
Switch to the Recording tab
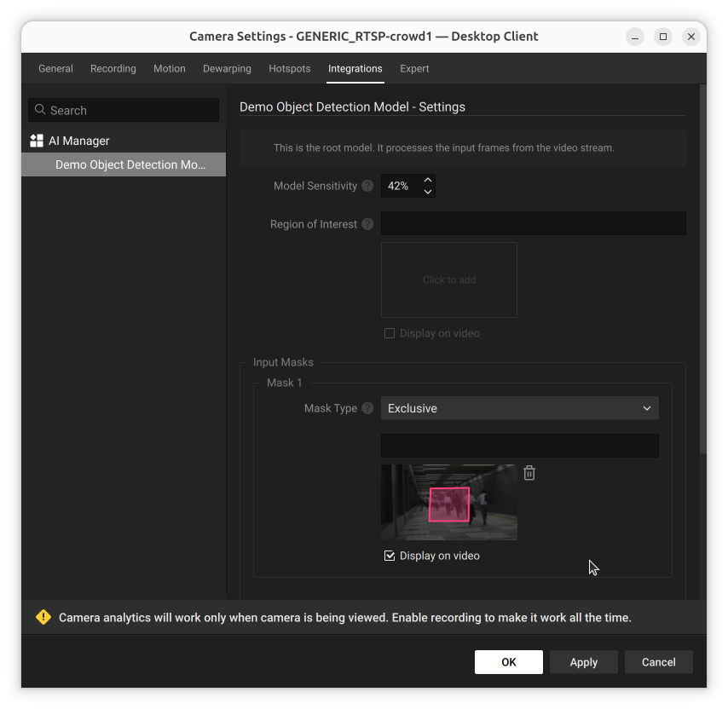click(113, 69)
